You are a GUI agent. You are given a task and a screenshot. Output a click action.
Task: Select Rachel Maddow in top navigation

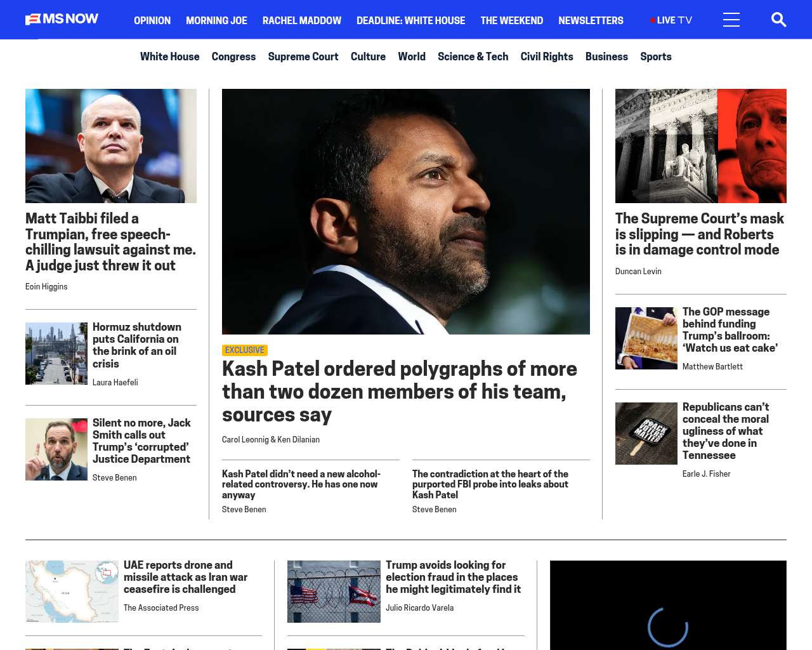pyautogui.click(x=302, y=20)
